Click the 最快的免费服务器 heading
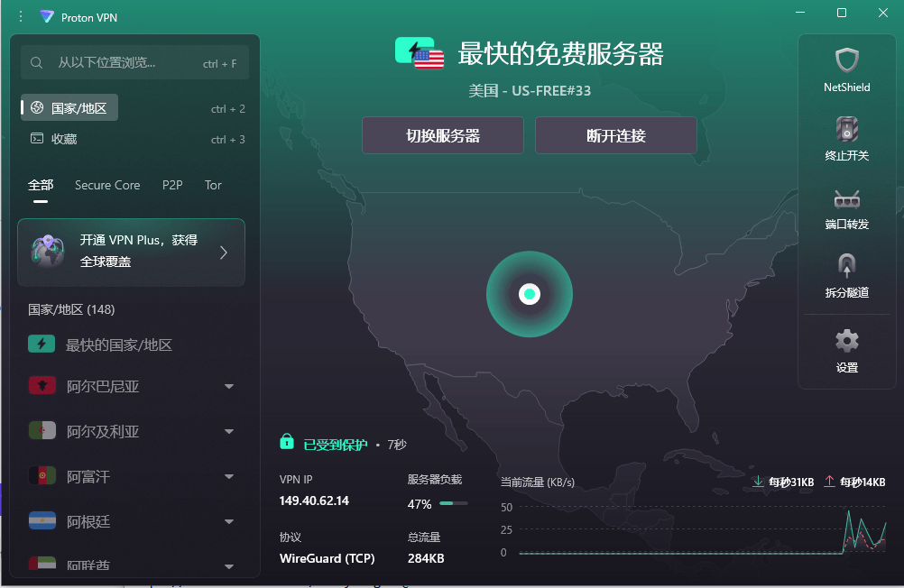This screenshot has width=904, height=588. click(x=560, y=53)
